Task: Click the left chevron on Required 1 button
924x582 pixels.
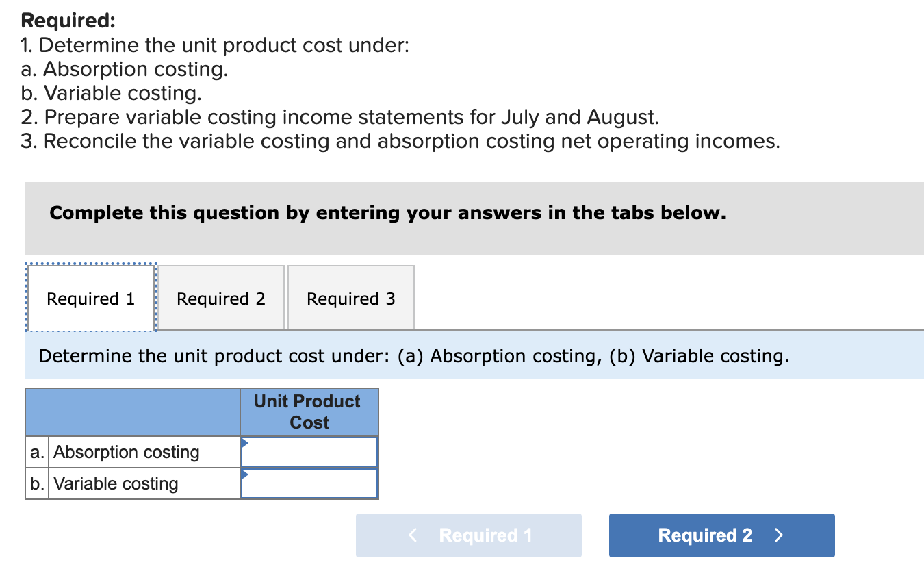Action: coord(412,535)
